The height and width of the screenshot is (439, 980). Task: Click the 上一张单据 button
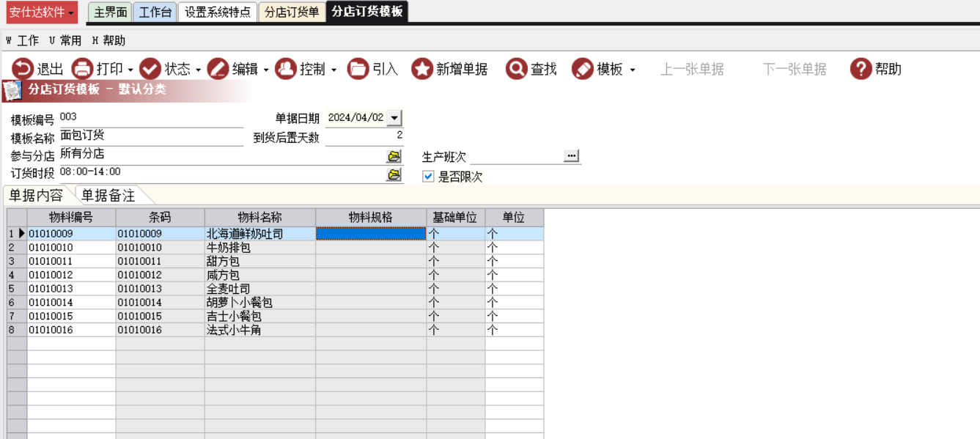[692, 69]
